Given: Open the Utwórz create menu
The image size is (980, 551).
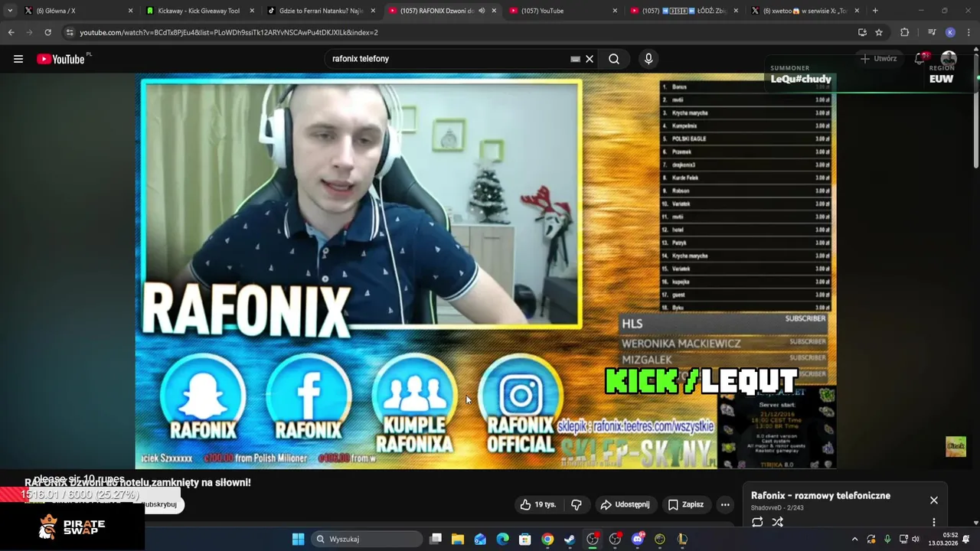Looking at the screenshot, I should pyautogui.click(x=878, y=59).
